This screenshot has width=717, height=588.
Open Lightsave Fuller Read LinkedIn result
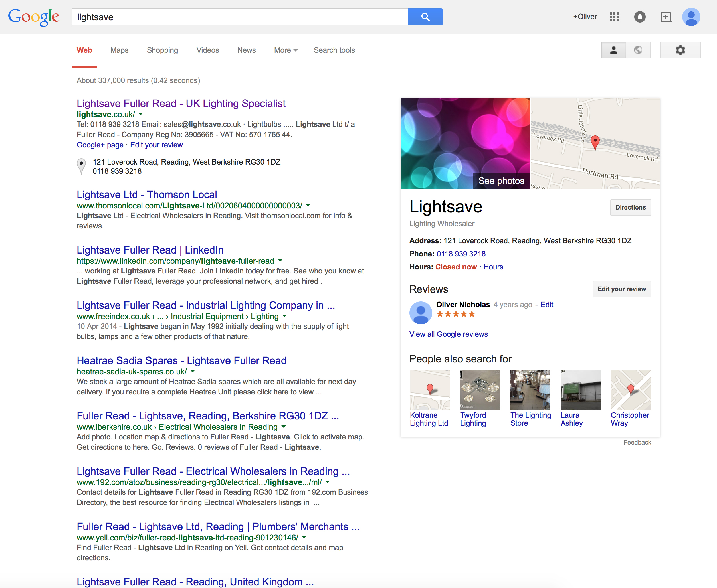coord(150,250)
